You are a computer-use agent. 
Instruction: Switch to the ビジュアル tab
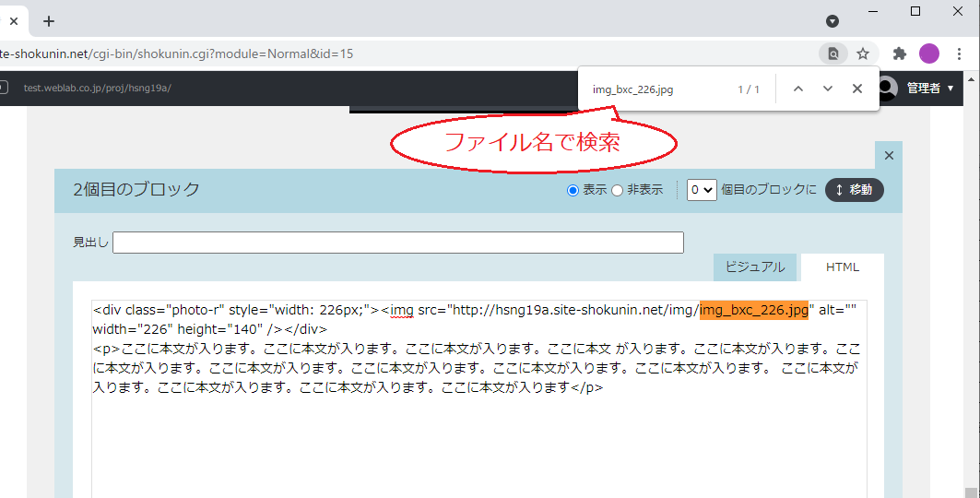(x=755, y=267)
